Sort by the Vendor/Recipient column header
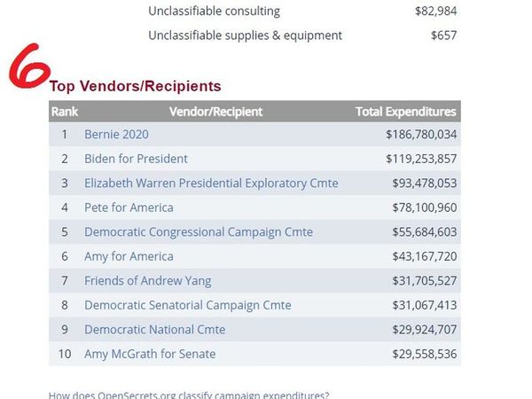Image resolution: width=532 pixels, height=399 pixels. pos(215,112)
